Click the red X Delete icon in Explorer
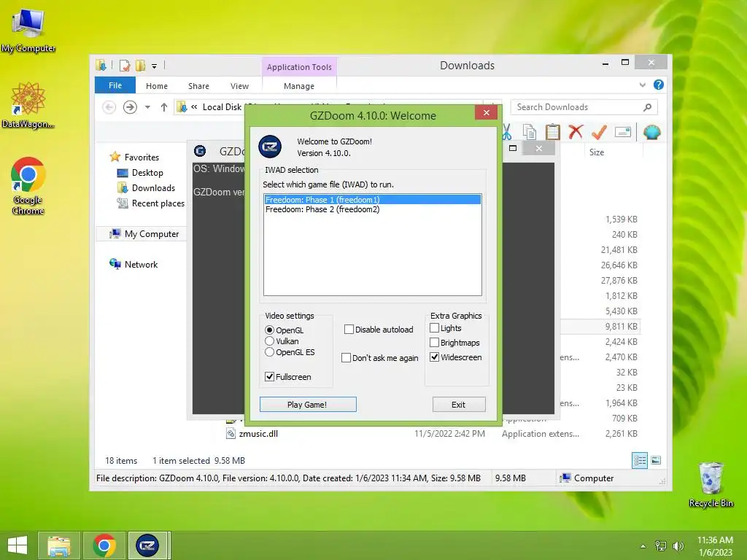747x560 pixels. 576,132
